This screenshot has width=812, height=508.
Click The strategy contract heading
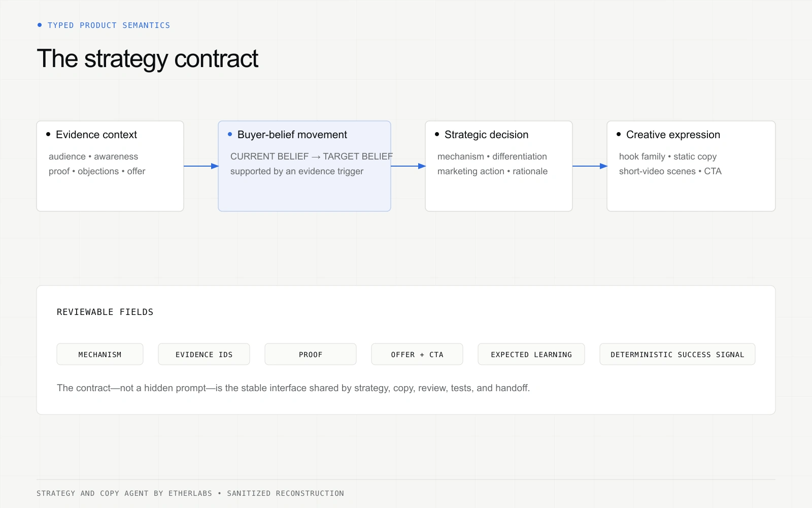click(148, 59)
